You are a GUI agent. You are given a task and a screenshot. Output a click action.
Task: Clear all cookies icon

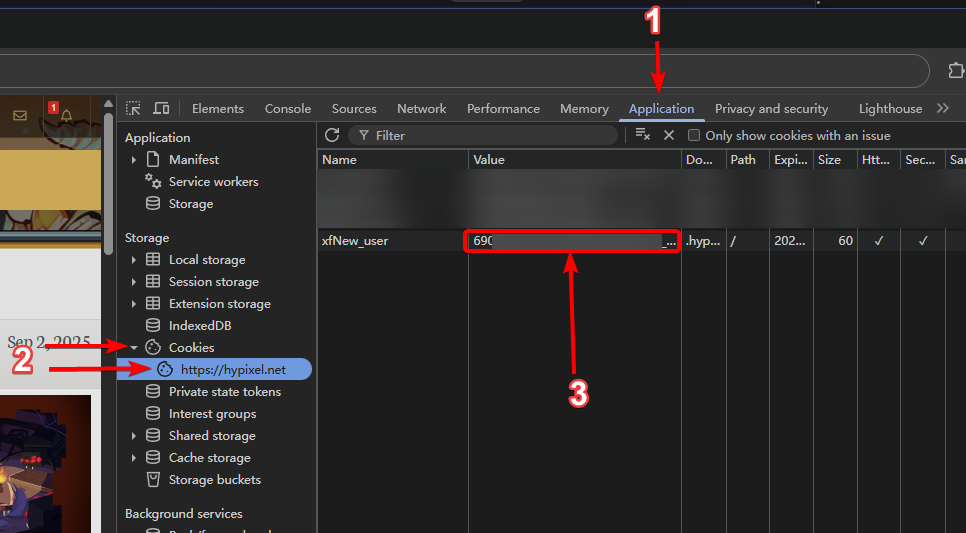pos(643,134)
